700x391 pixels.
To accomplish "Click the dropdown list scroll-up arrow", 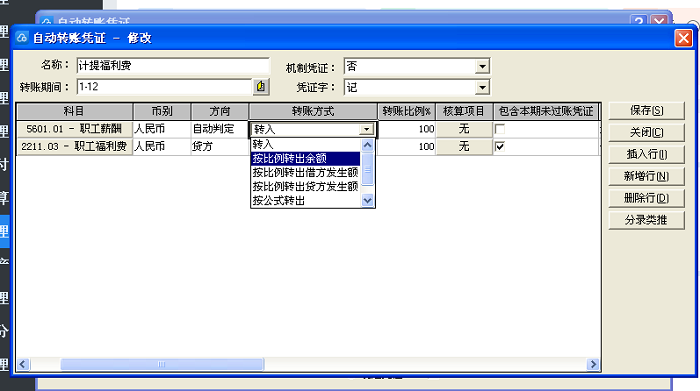I will [x=367, y=145].
